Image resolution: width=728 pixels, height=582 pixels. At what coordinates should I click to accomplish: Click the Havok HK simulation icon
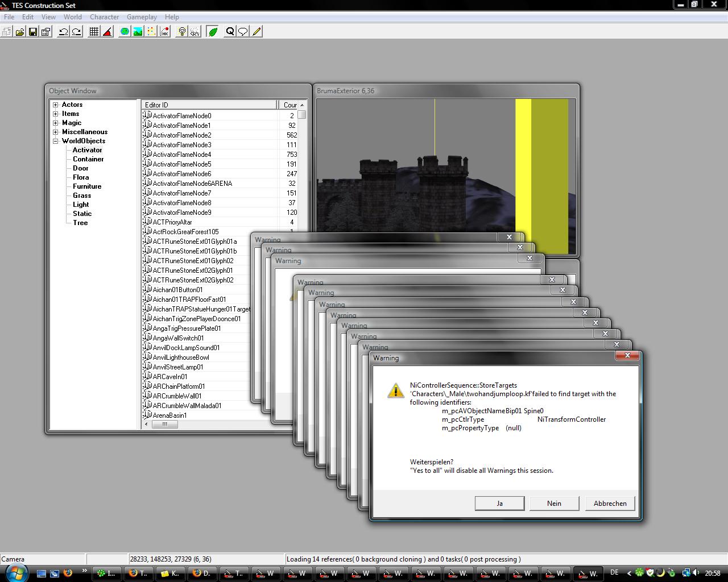(x=164, y=32)
